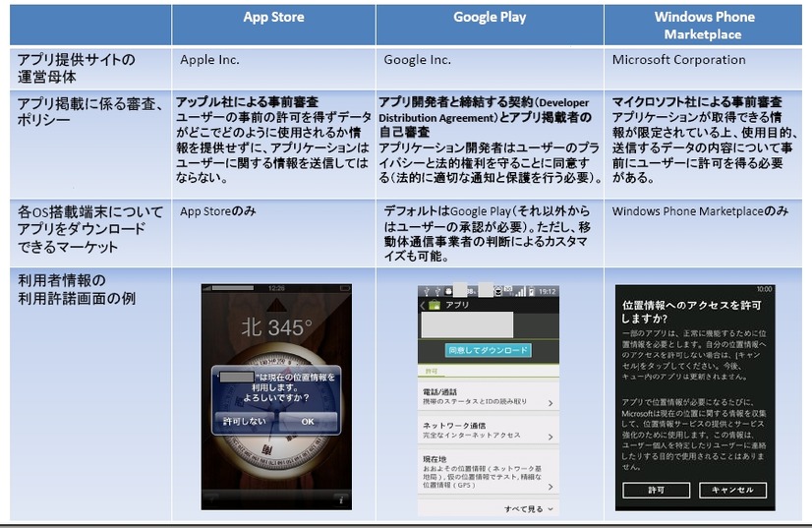Tap the Android back arrow beside アプリ
812x528 pixels.
click(423, 305)
